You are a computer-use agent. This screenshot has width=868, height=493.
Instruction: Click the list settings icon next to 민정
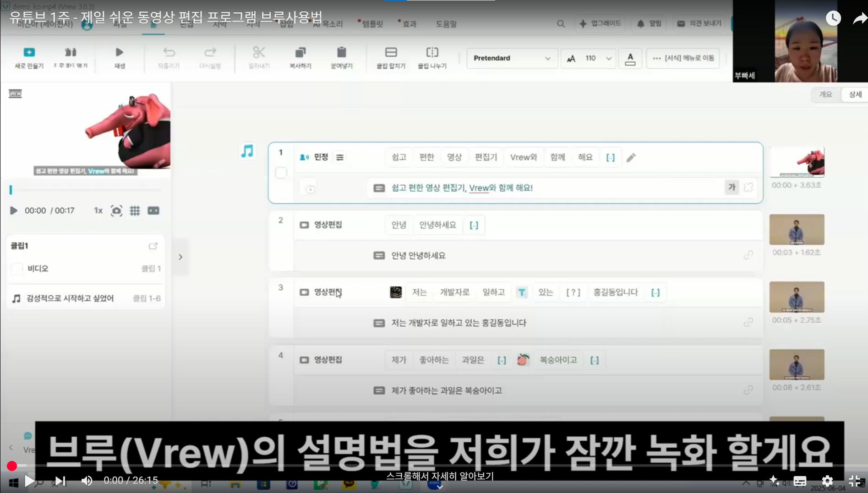[340, 157]
